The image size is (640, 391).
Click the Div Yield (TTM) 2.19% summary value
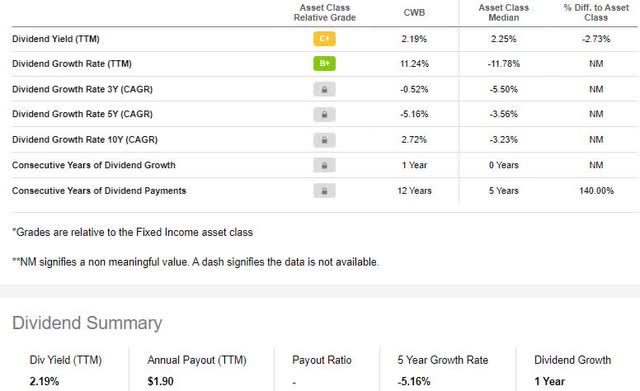(44, 382)
